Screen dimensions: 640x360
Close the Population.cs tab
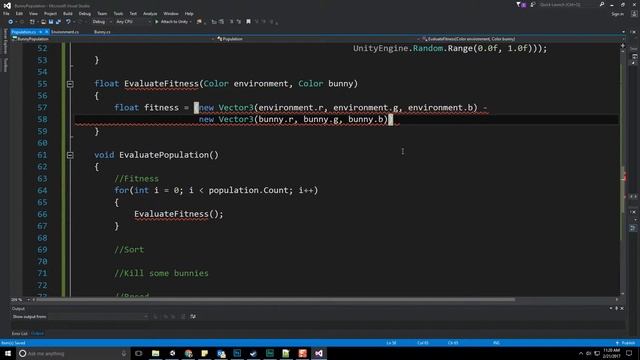click(47, 32)
